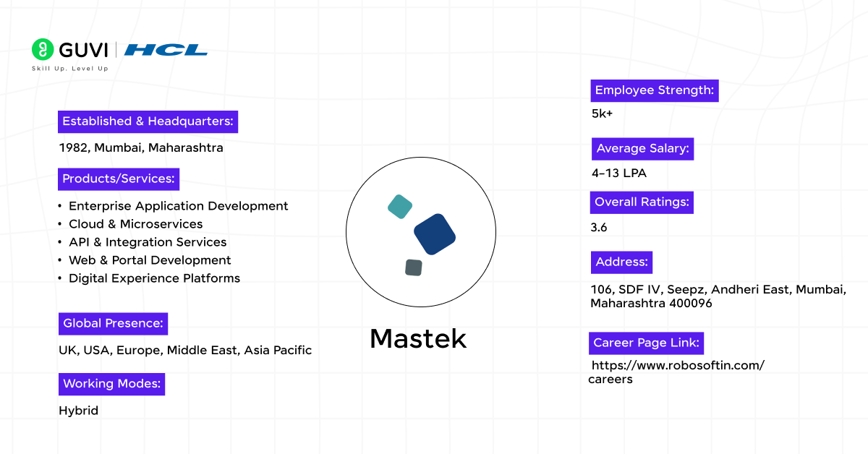
Task: Select the 'Mastek' company name text
Action: 418,338
